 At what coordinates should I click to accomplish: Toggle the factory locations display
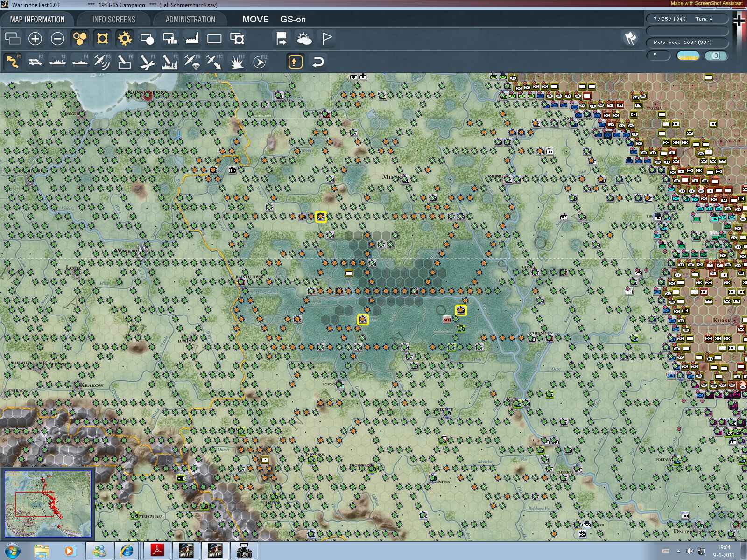click(192, 38)
